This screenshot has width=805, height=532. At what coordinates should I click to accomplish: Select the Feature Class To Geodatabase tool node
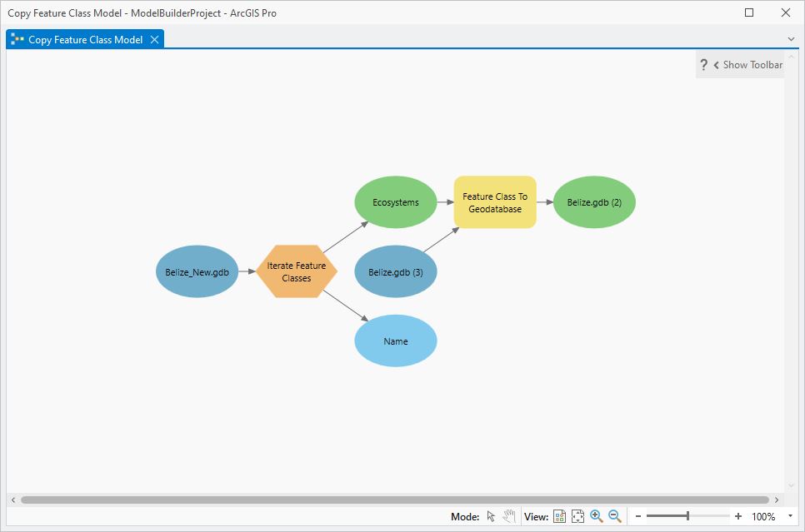point(494,201)
